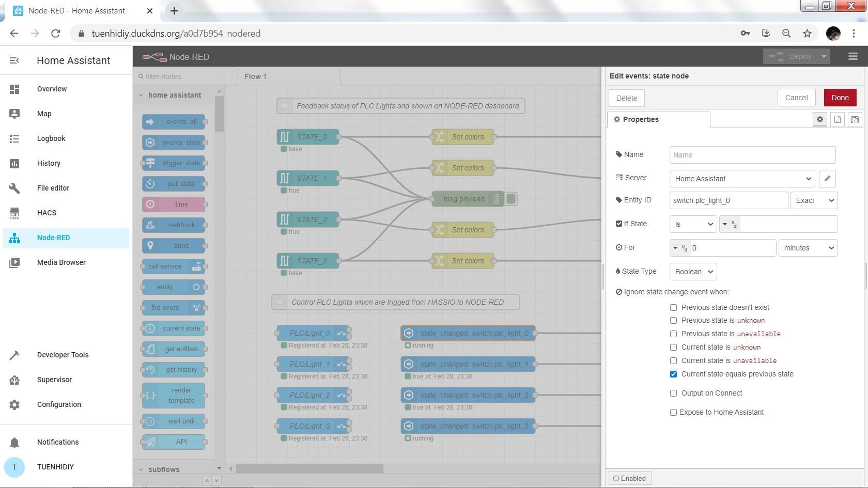
Task: Open the Configuration gear icon
Action: pyautogui.click(x=14, y=404)
